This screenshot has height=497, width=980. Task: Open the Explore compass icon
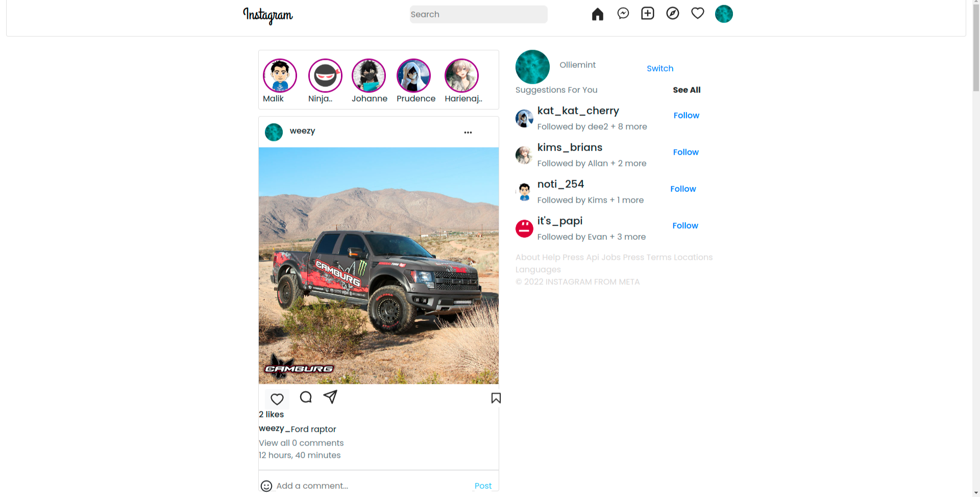672,14
